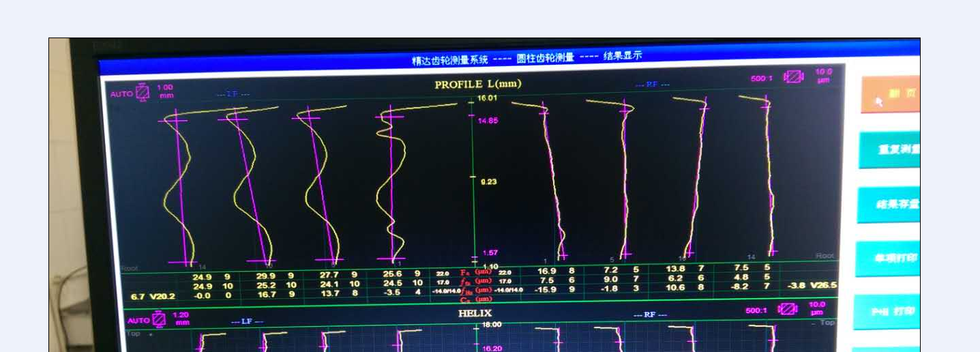Image resolution: width=980 pixels, height=352 pixels.
Task: Click the 结果存盘 save results button
Action: [889, 205]
